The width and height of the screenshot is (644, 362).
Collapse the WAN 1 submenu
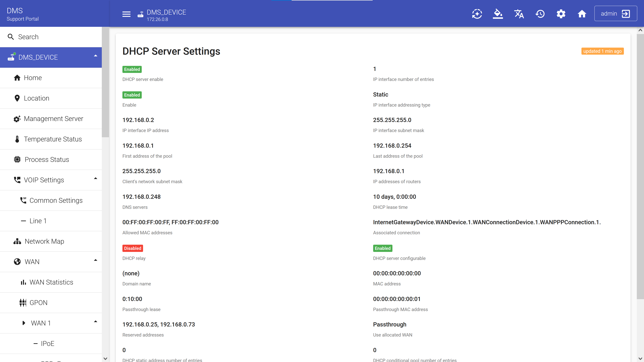(95, 322)
